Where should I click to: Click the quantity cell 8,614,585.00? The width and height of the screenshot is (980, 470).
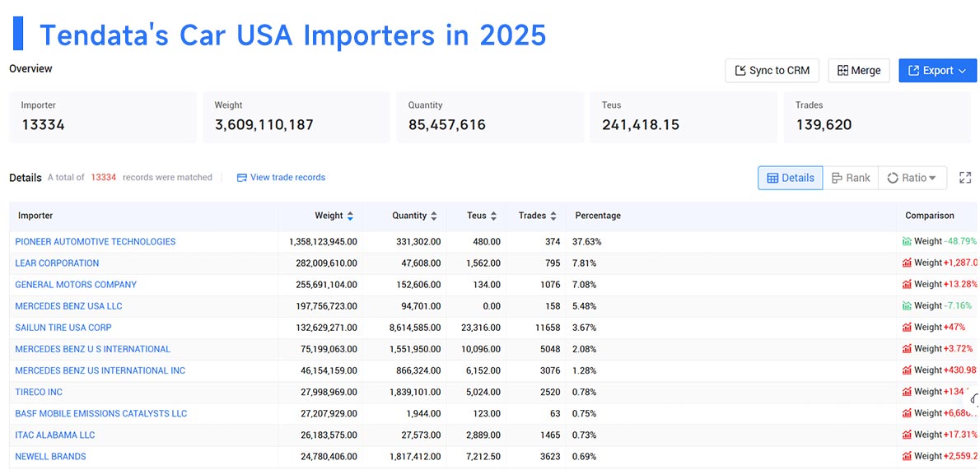click(414, 328)
